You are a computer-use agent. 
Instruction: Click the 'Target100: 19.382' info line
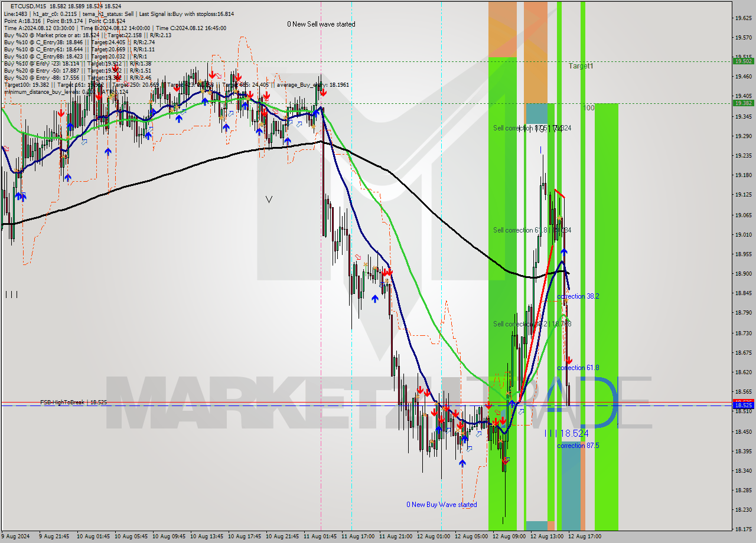click(176, 84)
